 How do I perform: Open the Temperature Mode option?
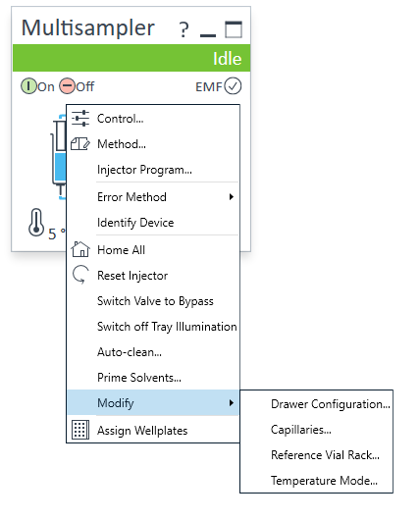pos(324,481)
